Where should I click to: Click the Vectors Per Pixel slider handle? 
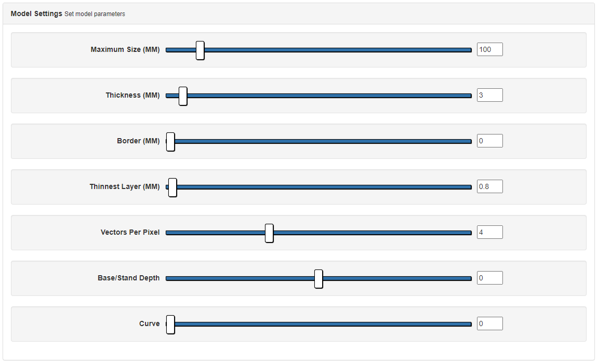click(269, 233)
